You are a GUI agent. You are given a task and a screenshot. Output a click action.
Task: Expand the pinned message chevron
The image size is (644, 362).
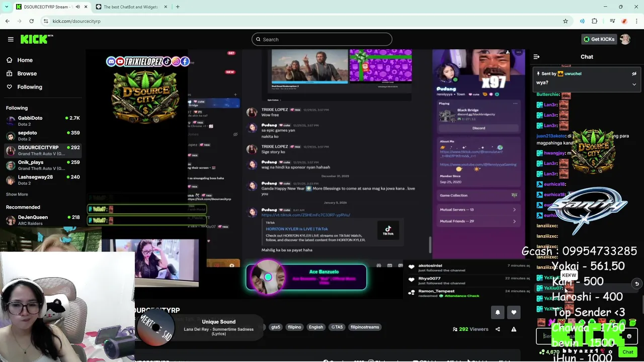[x=634, y=84]
